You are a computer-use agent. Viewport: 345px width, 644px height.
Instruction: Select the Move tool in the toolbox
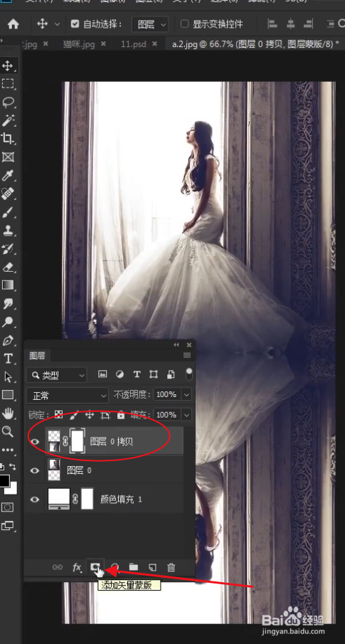7,65
